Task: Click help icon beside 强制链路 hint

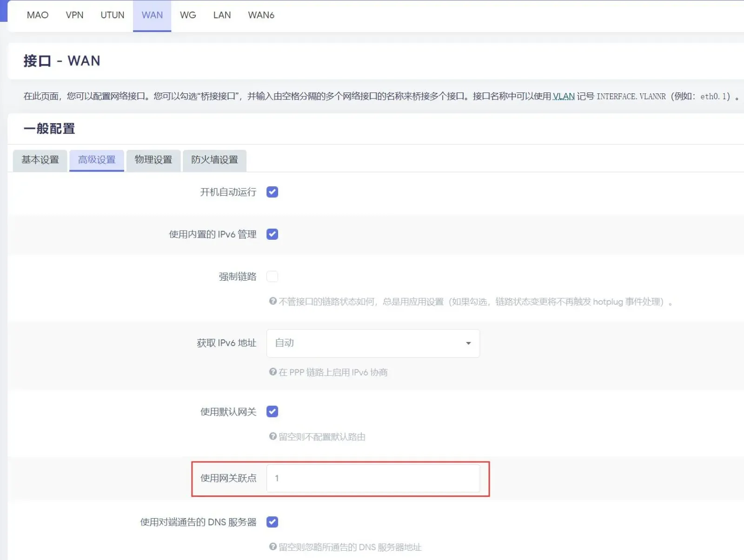Action: [273, 301]
